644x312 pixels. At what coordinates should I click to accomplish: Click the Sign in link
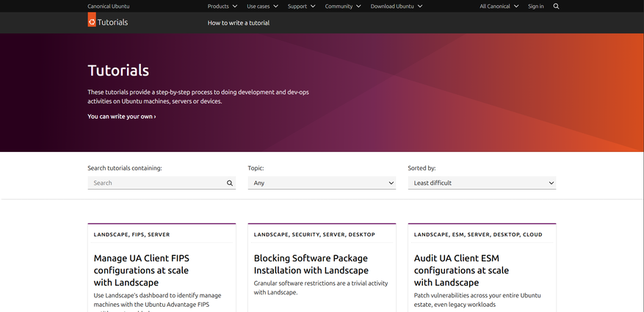pos(536,6)
